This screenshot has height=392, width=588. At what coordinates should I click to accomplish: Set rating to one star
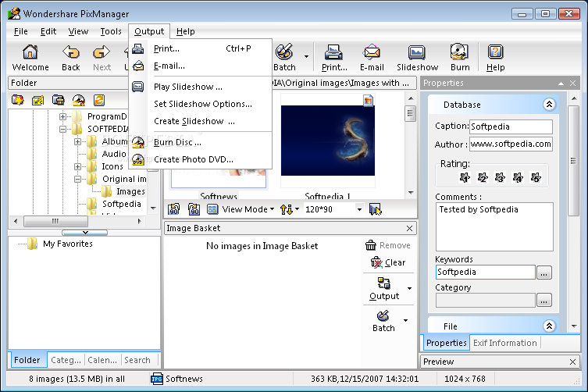[x=465, y=177]
